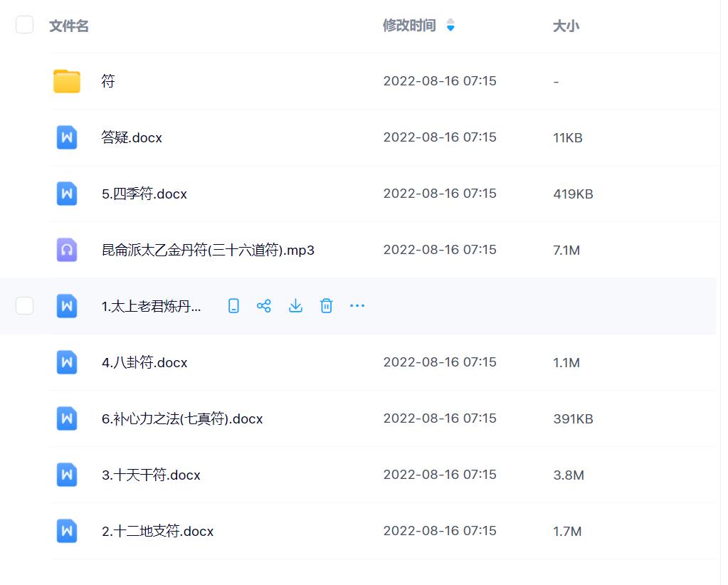Download the selected 1.太上老君炼丹 document
The image size is (728, 585).
coord(295,305)
